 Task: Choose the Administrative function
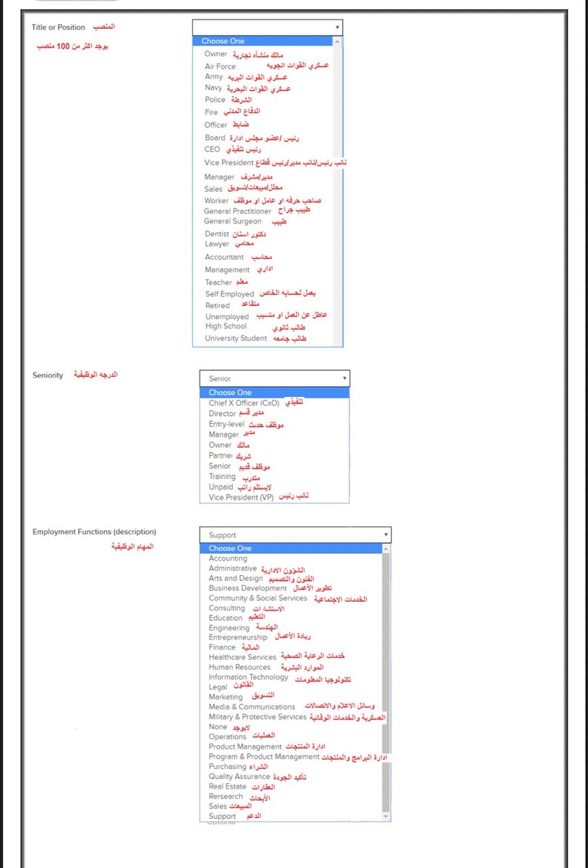pos(233,569)
